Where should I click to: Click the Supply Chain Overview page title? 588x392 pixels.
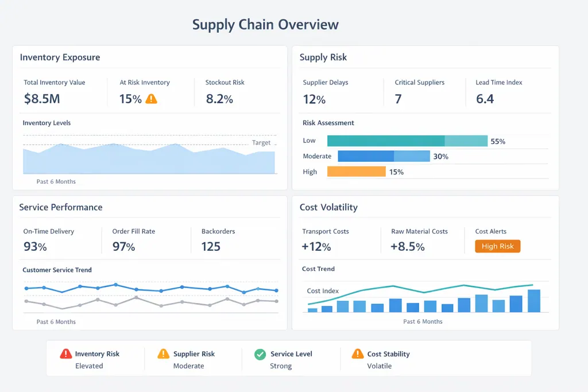coord(265,25)
